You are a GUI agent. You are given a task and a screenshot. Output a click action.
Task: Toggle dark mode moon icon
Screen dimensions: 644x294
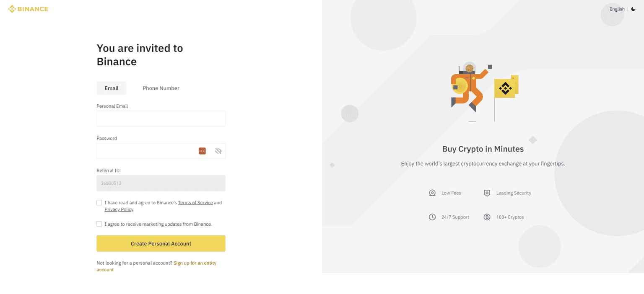point(633,9)
